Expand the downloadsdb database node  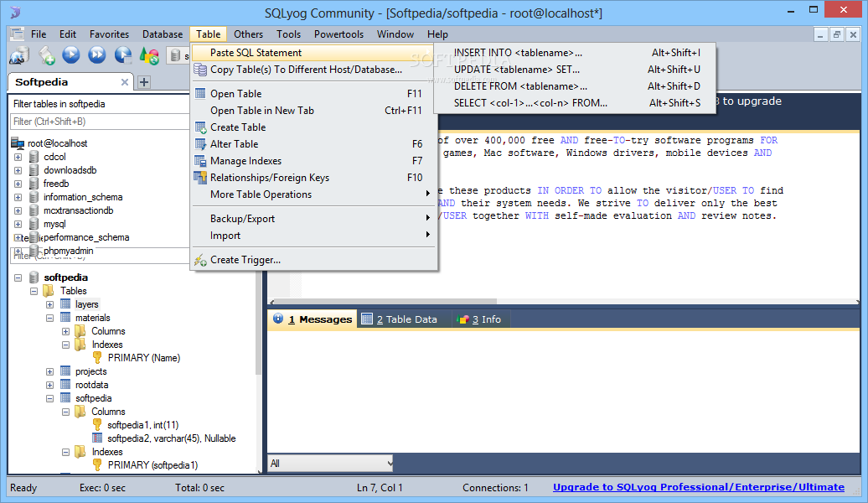(x=18, y=170)
